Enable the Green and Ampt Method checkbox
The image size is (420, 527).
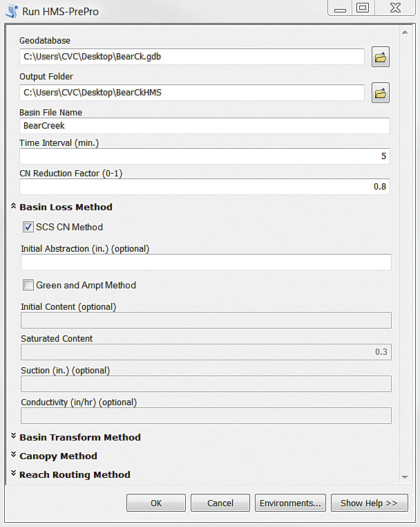tap(28, 285)
